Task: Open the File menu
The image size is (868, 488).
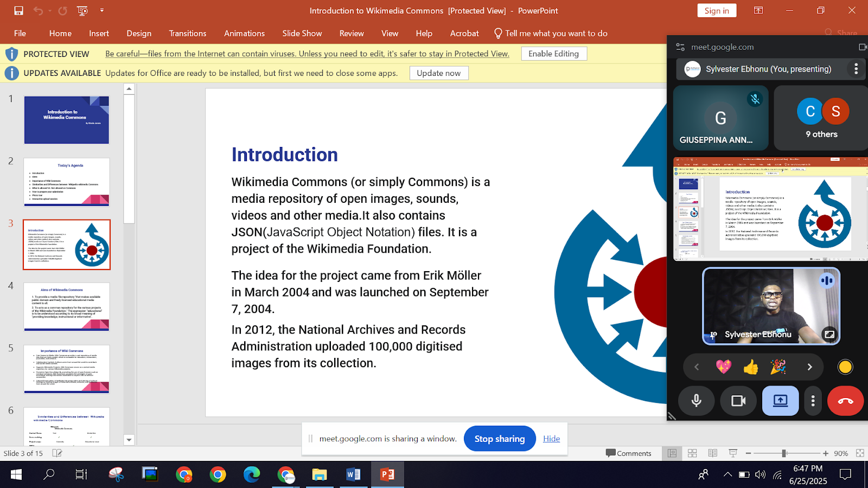Action: [x=20, y=33]
